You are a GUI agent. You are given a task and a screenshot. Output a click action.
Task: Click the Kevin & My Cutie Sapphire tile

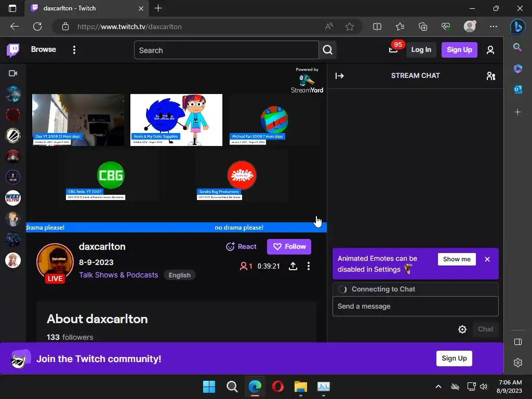(x=176, y=120)
